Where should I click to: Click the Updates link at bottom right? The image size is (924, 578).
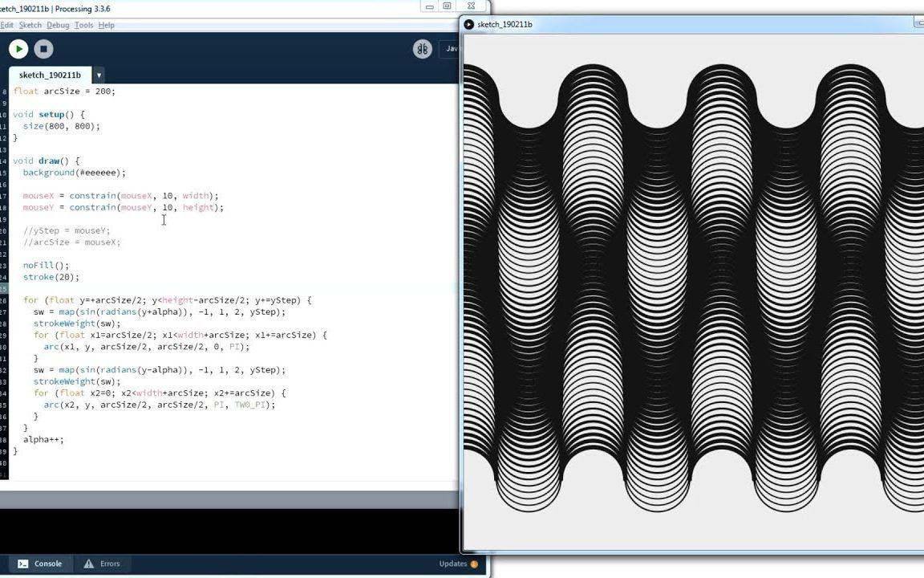pos(454,564)
